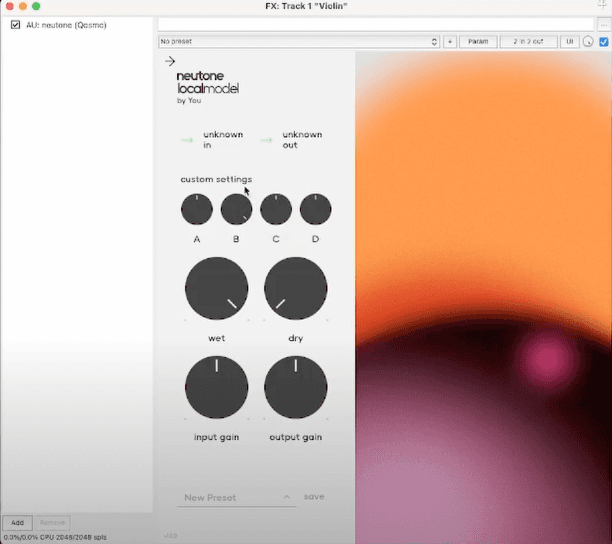Open the Param button

478,41
